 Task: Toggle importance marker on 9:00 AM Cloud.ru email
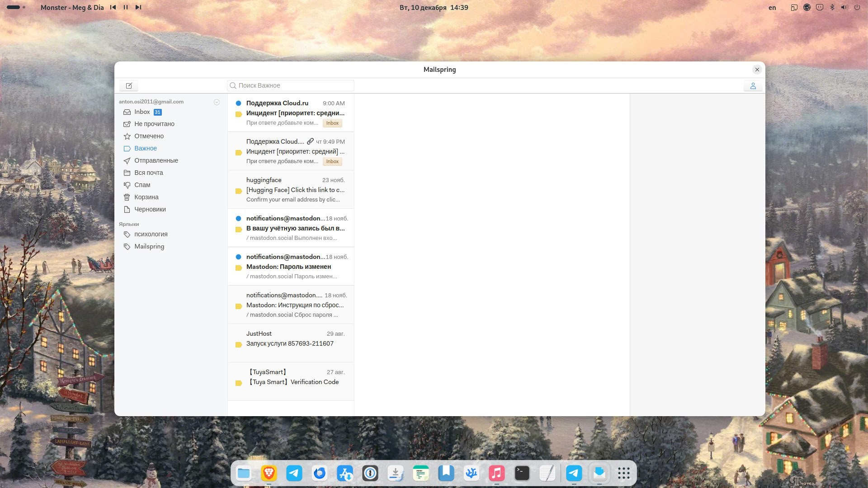point(239,114)
